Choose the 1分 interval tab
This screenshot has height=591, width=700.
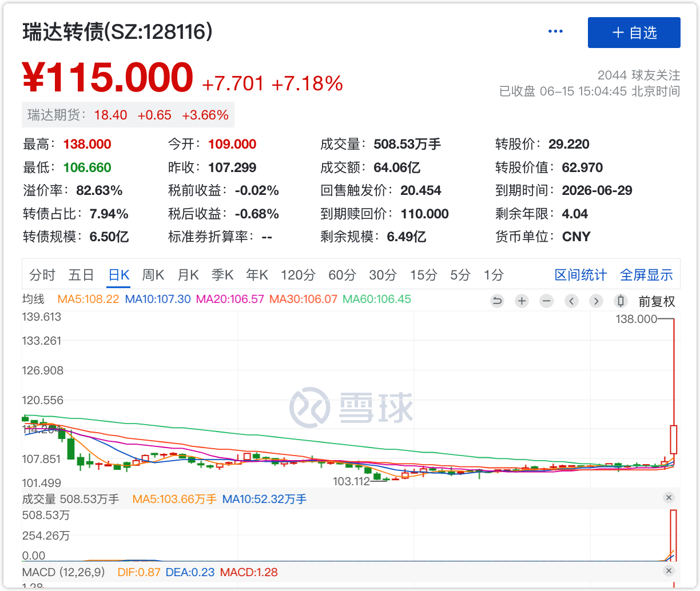coord(494,275)
